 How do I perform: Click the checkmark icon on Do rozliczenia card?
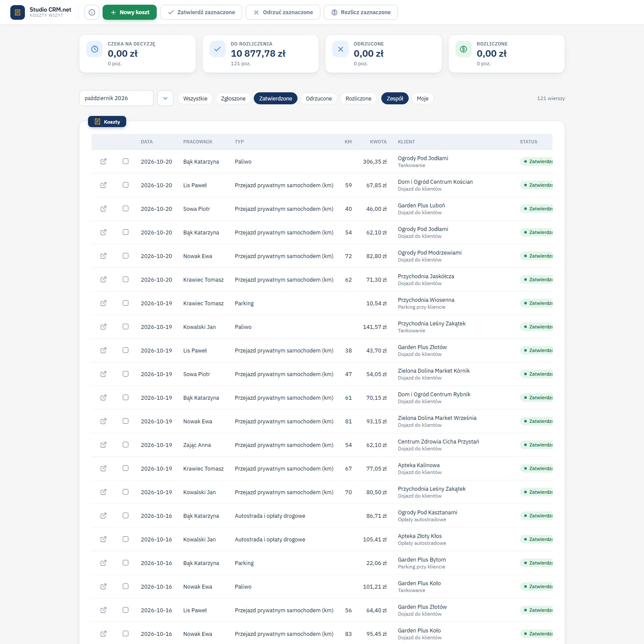pyautogui.click(x=218, y=49)
